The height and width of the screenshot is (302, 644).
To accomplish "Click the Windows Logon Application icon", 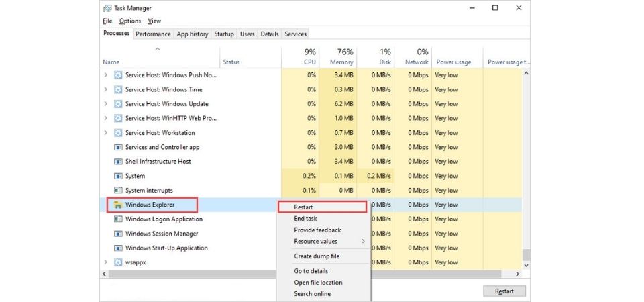I will 118,219.
